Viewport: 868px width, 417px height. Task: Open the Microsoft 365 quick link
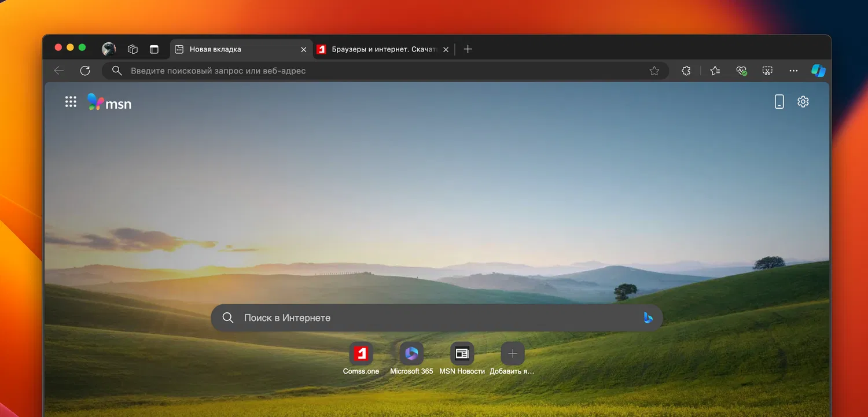point(411,359)
